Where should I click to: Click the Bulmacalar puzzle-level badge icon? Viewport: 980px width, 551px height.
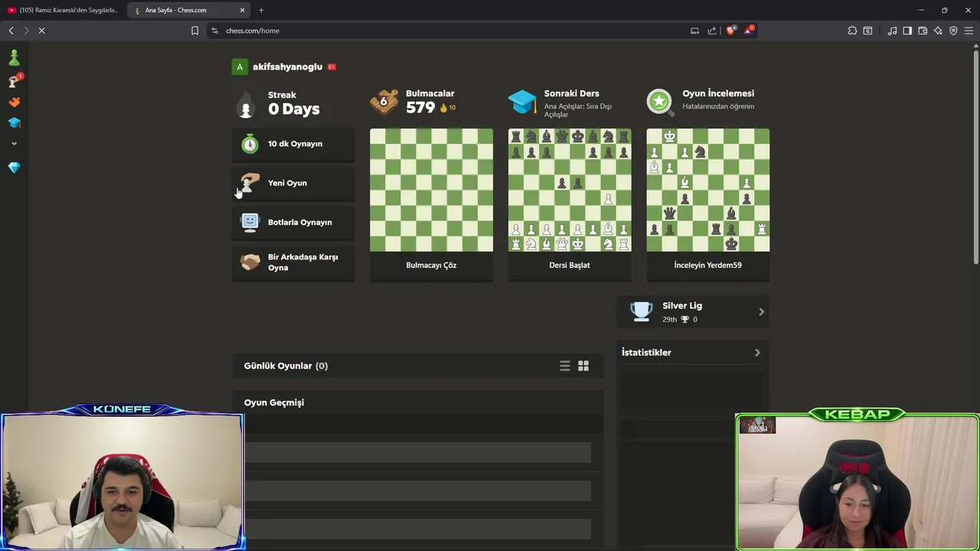(384, 101)
